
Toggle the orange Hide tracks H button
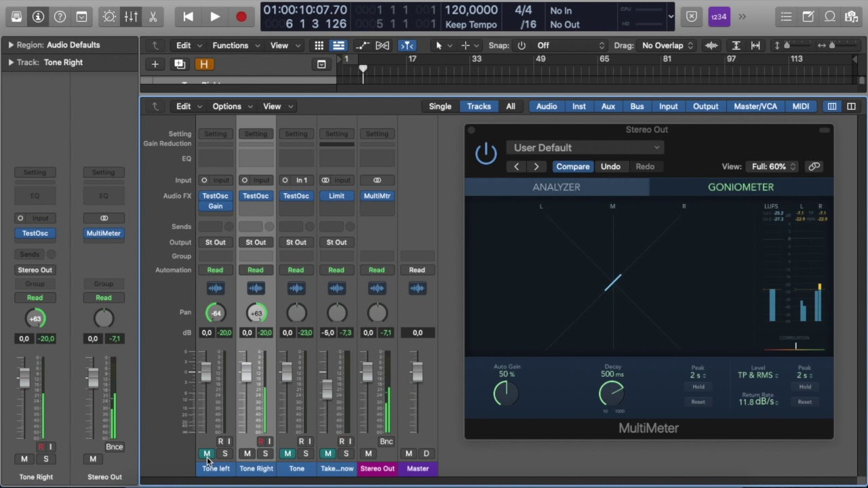pos(204,64)
